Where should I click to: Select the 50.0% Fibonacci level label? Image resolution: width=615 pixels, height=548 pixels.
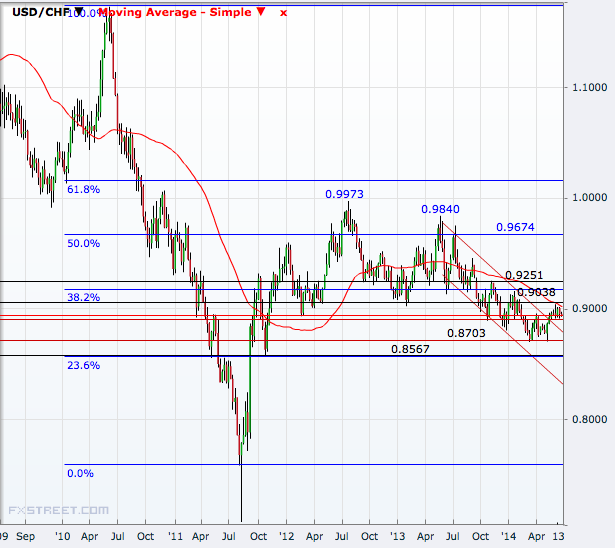click(x=84, y=243)
